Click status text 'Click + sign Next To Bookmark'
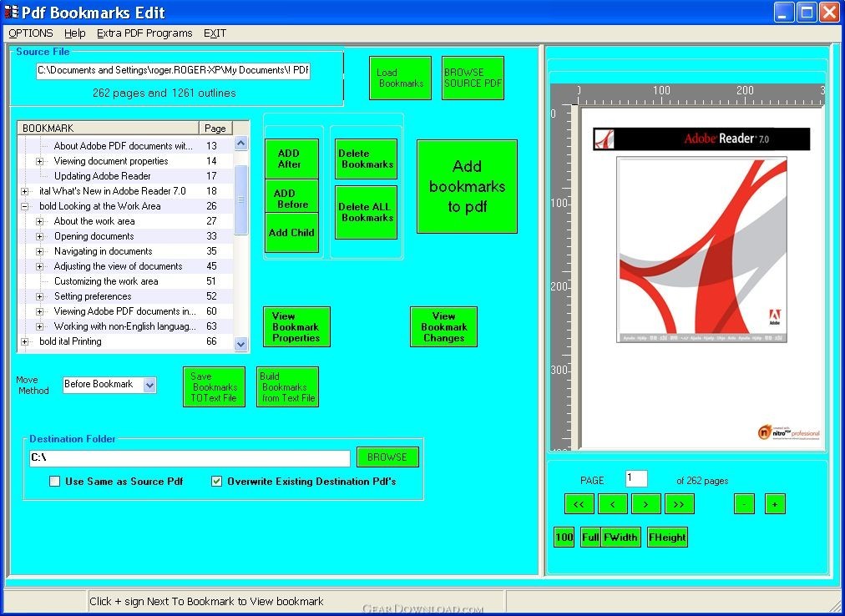Viewport: 845px width, 616px height. pyautogui.click(x=206, y=602)
